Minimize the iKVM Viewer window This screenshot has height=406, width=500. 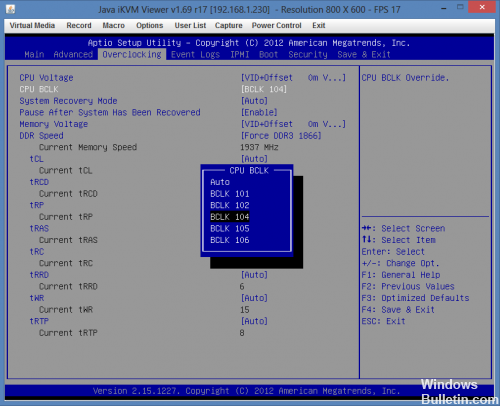pos(444,8)
